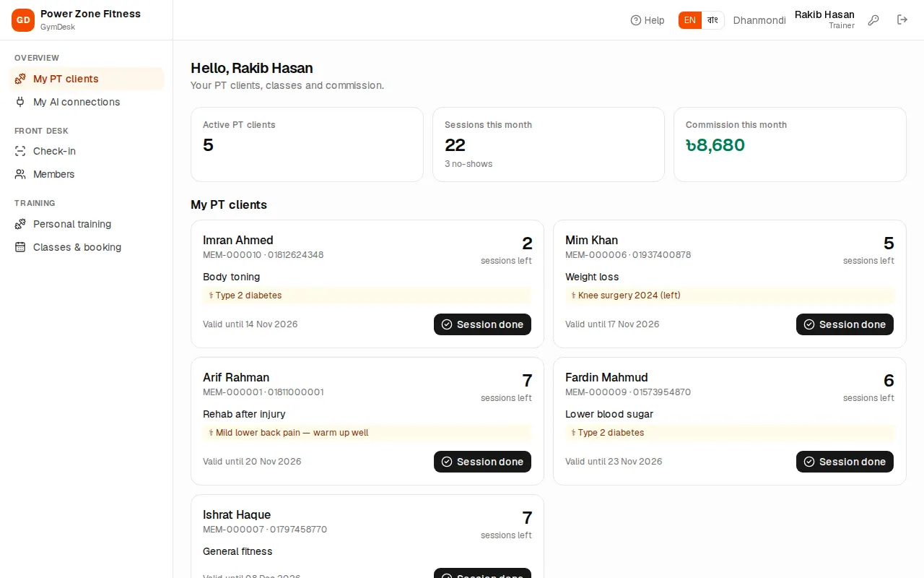
Task: Click the logout icon at top right
Action: click(902, 20)
